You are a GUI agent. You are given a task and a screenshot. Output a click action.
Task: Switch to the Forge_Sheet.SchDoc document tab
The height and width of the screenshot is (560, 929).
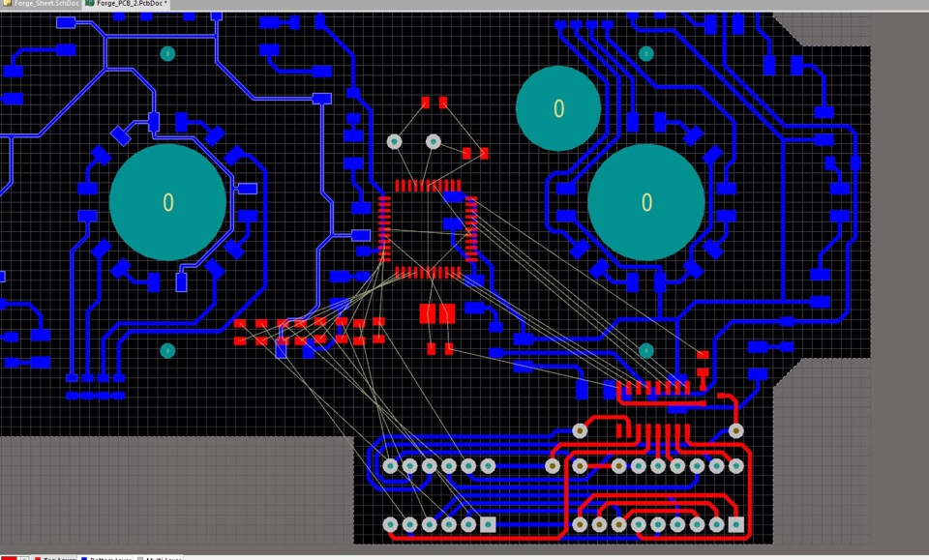[x=41, y=4]
